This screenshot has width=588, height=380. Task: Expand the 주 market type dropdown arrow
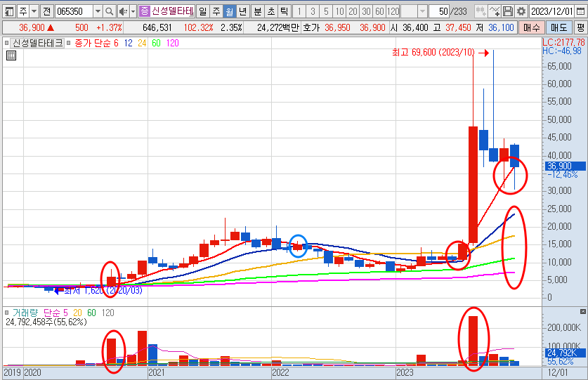click(34, 12)
